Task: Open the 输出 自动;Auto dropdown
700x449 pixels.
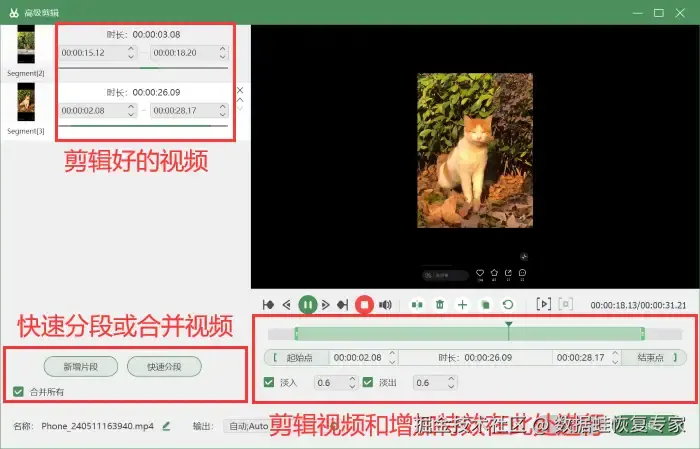Action: click(246, 426)
